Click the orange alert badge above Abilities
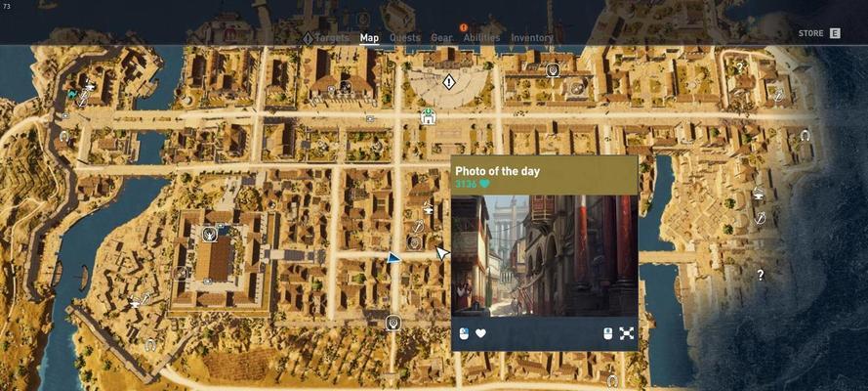Screen dimensions: 868x391 (464, 27)
